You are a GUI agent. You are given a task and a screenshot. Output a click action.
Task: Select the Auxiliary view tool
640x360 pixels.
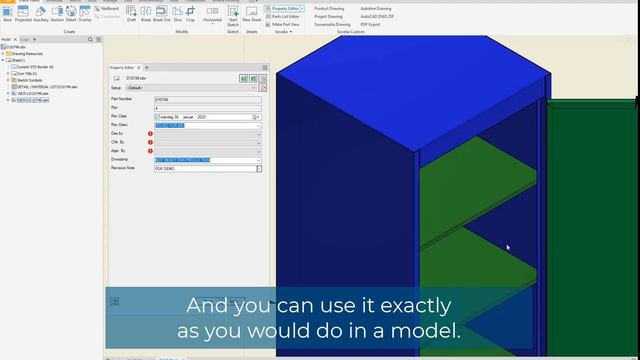click(41, 13)
